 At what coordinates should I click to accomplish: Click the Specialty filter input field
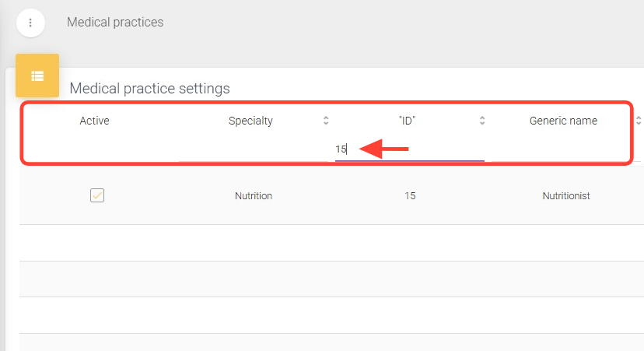click(254, 149)
